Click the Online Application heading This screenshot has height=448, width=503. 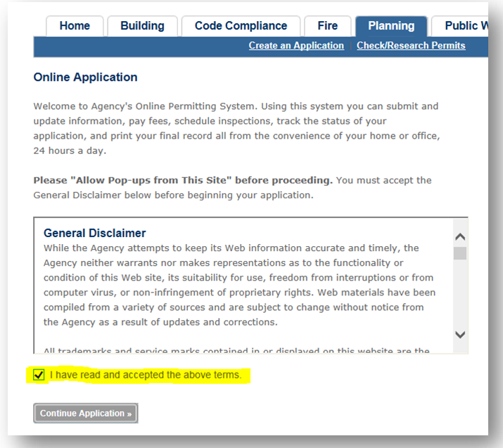click(85, 77)
